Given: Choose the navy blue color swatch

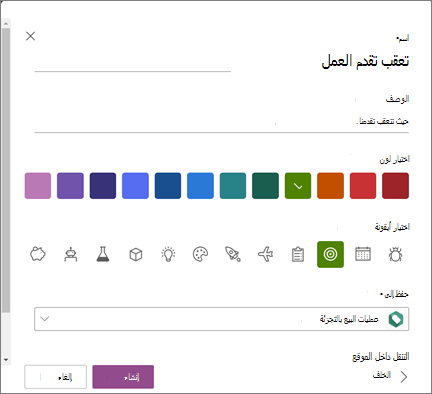Looking at the screenshot, I should pyautogui.click(x=168, y=186).
